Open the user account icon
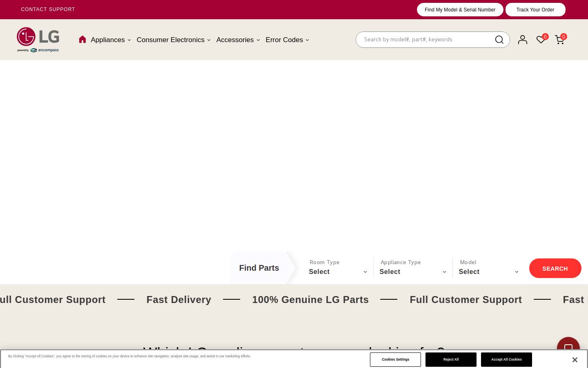 coord(523,40)
